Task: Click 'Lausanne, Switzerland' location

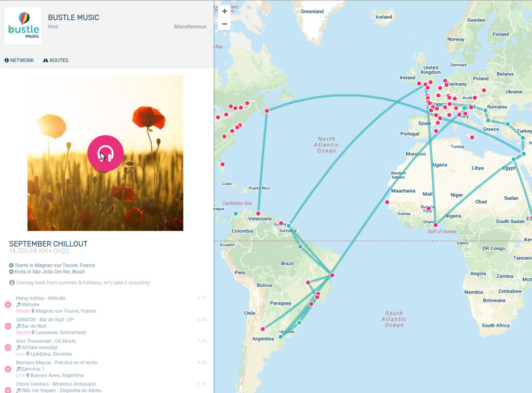Action: pyautogui.click(x=60, y=332)
